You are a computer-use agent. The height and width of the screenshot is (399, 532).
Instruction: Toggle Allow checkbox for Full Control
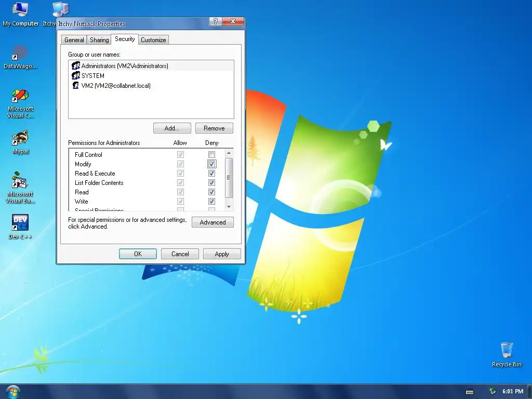pos(180,155)
